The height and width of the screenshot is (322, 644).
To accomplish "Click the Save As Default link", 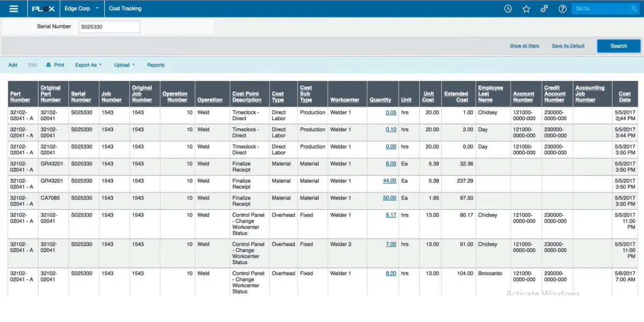I will [568, 46].
